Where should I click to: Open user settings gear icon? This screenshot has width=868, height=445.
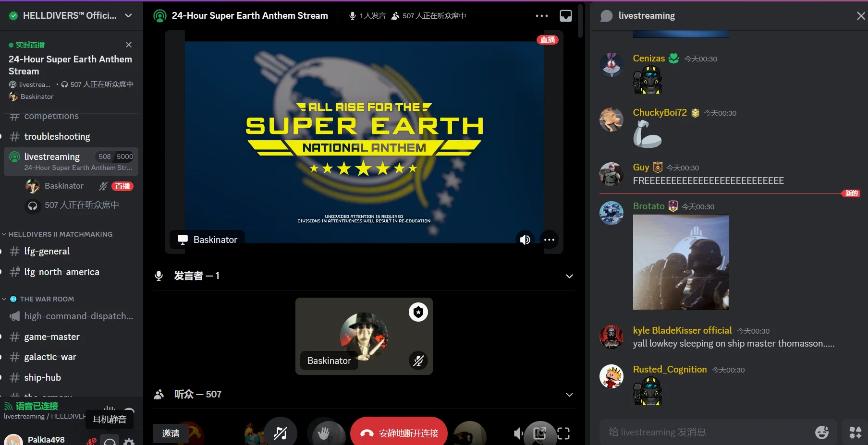[x=129, y=441]
